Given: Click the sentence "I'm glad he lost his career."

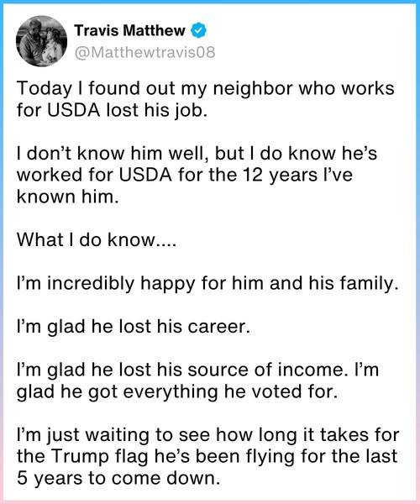Looking at the screenshot, I should point(134,327).
